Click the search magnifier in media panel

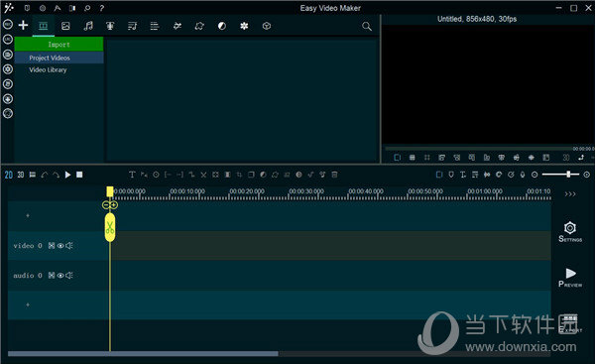[367, 26]
